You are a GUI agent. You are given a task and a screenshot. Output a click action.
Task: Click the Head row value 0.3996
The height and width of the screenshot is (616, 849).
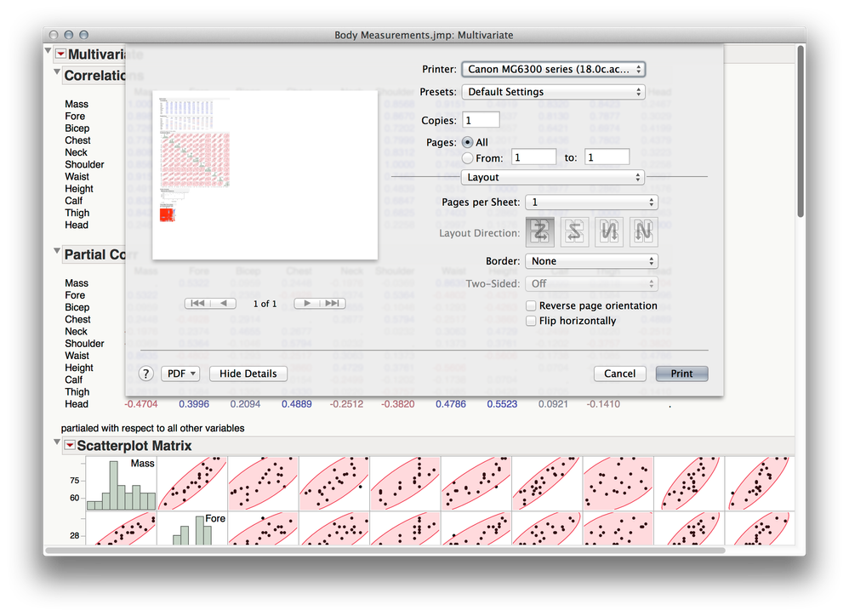(x=194, y=404)
